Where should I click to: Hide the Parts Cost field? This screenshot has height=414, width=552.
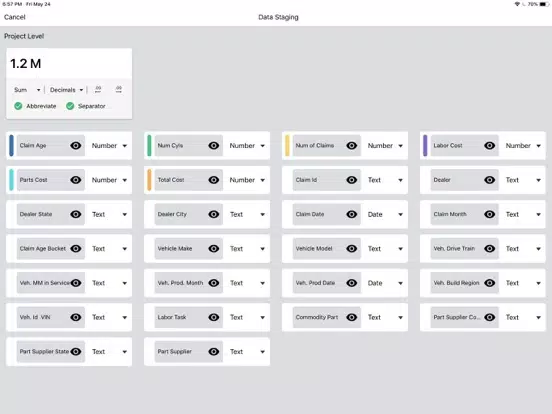(x=76, y=180)
